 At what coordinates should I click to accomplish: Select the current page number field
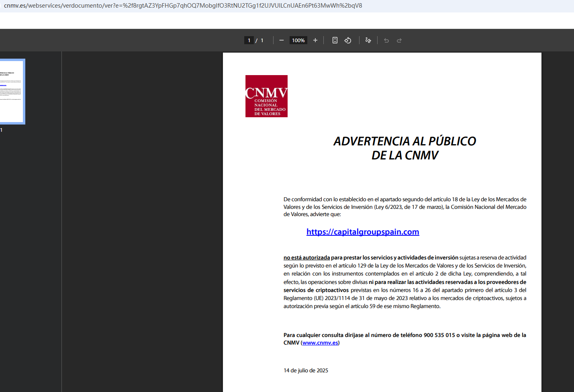(249, 40)
